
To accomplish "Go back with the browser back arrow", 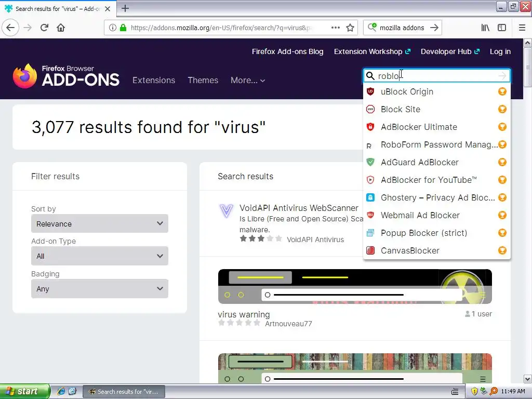I will (x=10, y=28).
